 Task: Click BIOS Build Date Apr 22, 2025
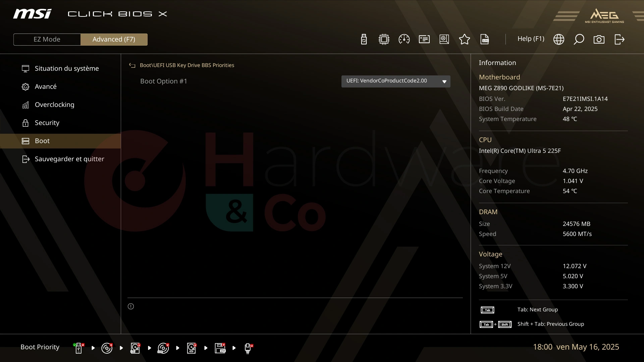point(580,109)
